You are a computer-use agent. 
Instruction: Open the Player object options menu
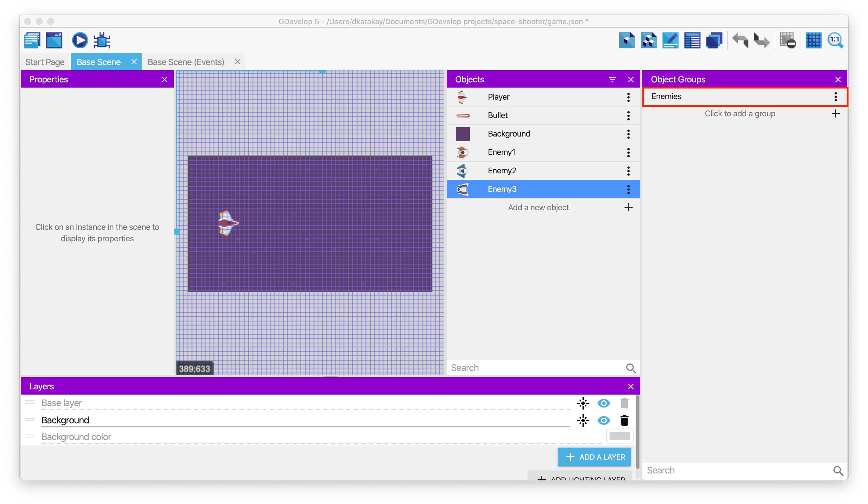tap(628, 97)
